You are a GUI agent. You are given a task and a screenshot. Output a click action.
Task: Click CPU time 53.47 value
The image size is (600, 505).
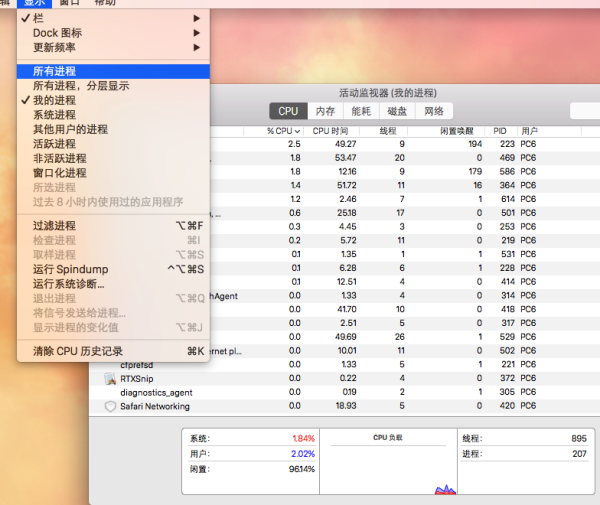346,158
